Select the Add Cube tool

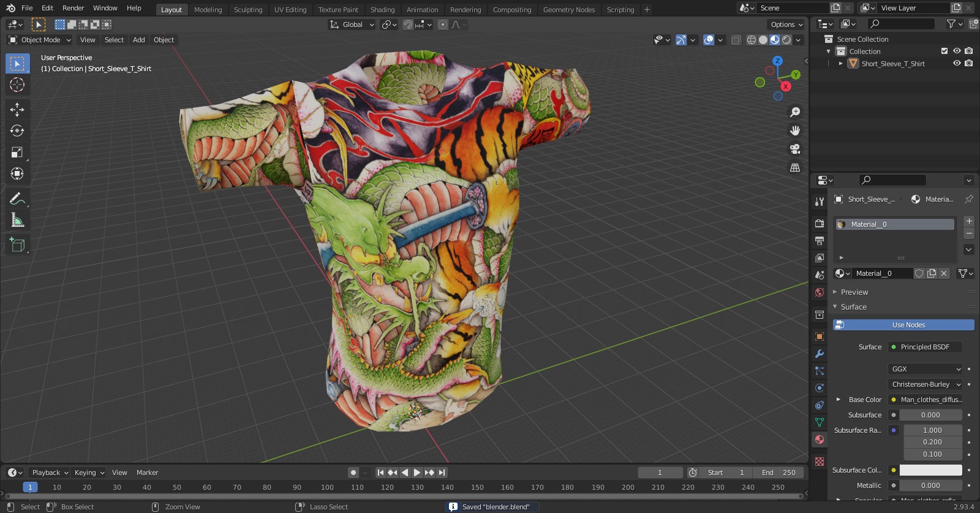pyautogui.click(x=17, y=245)
